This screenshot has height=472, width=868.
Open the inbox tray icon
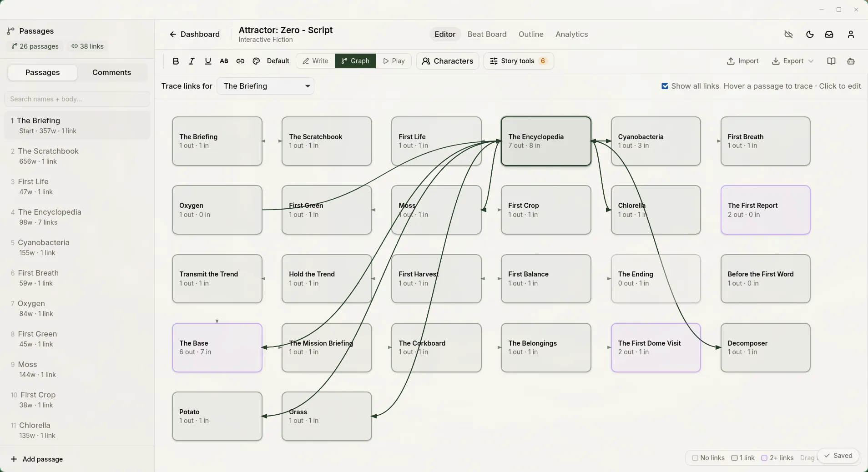[x=829, y=34]
